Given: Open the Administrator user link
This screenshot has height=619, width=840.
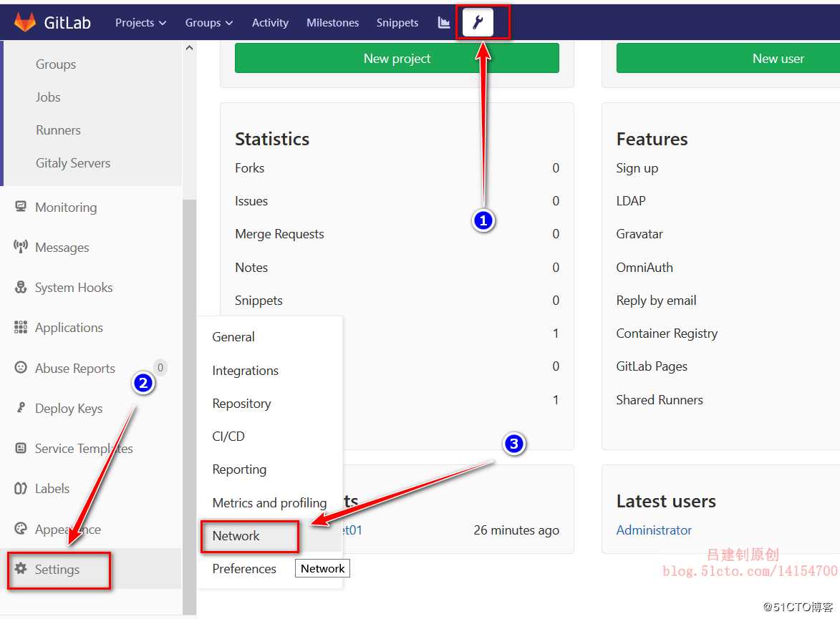Looking at the screenshot, I should (x=654, y=530).
